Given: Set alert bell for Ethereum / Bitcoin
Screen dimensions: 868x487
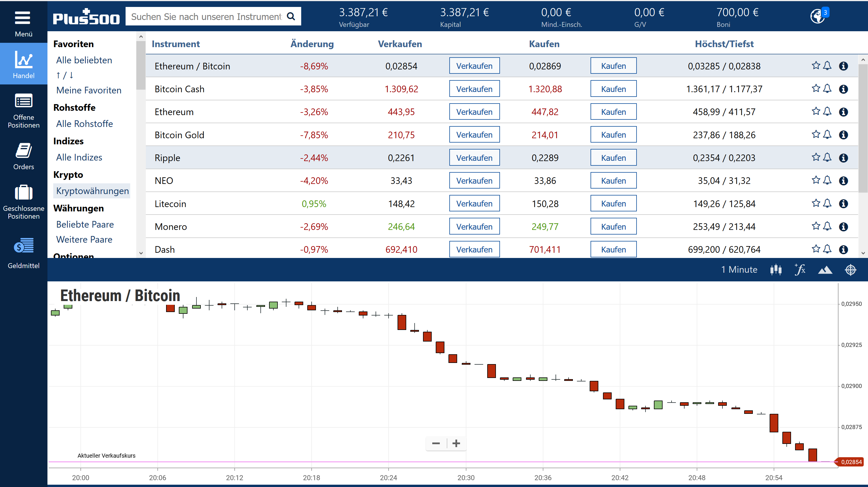Looking at the screenshot, I should pos(827,66).
